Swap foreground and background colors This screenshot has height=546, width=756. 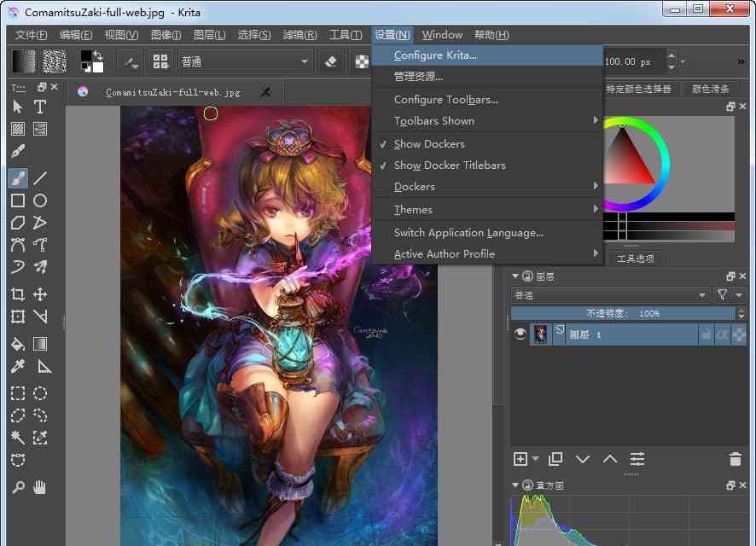(x=98, y=55)
